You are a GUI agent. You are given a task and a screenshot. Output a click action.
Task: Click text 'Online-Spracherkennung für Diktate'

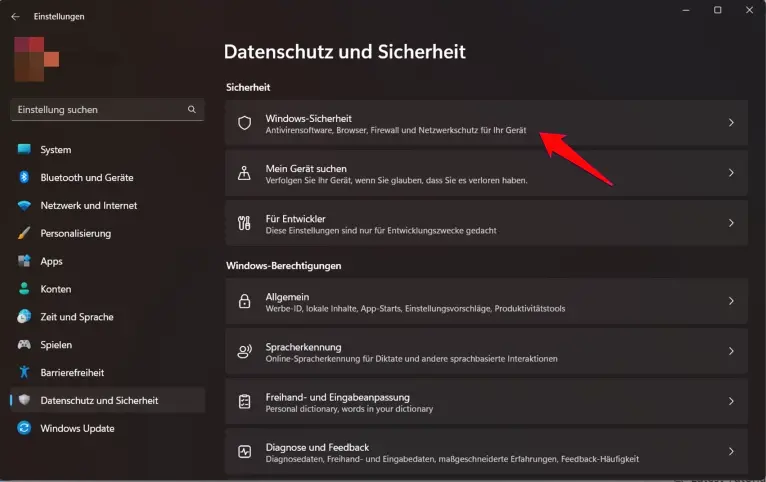click(x=334, y=359)
